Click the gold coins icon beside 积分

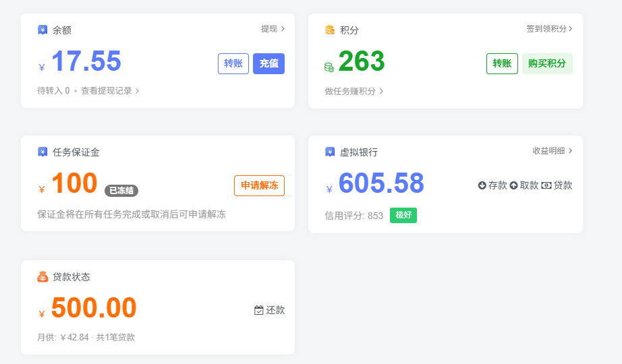(x=330, y=30)
